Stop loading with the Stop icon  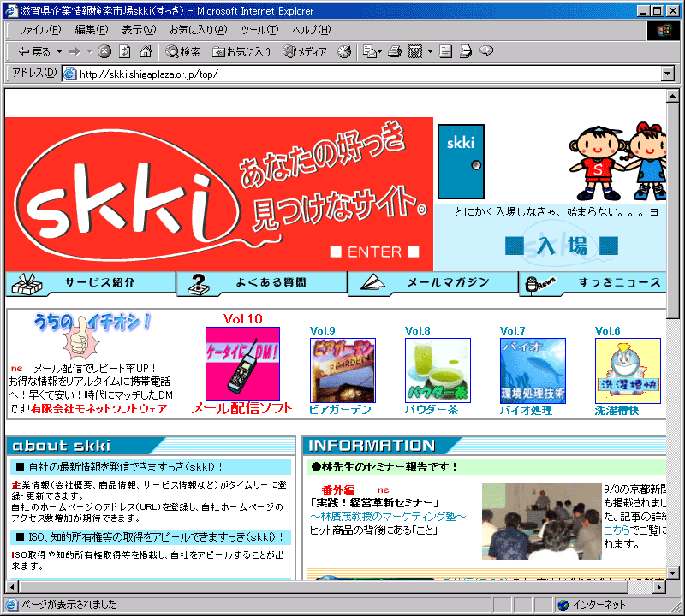click(x=104, y=52)
